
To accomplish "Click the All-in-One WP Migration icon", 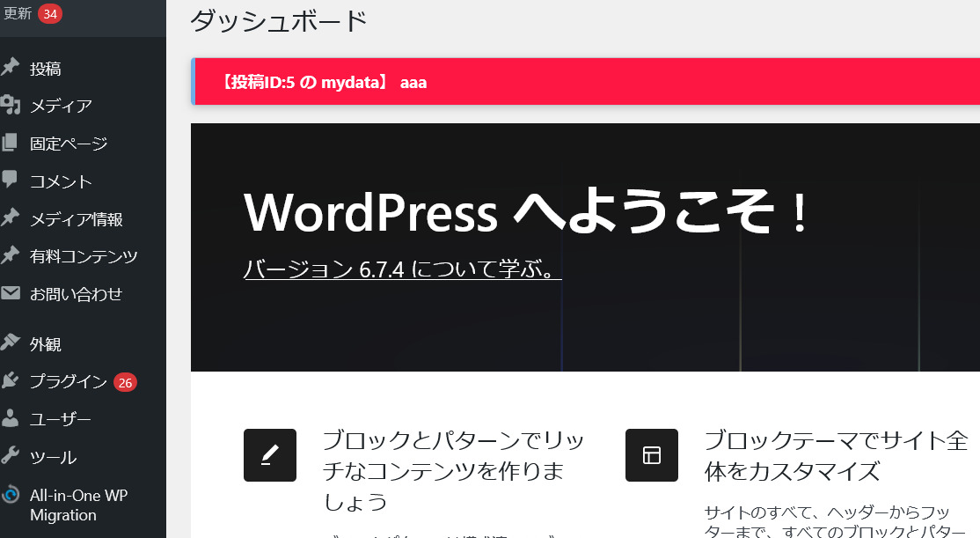I will (x=11, y=495).
